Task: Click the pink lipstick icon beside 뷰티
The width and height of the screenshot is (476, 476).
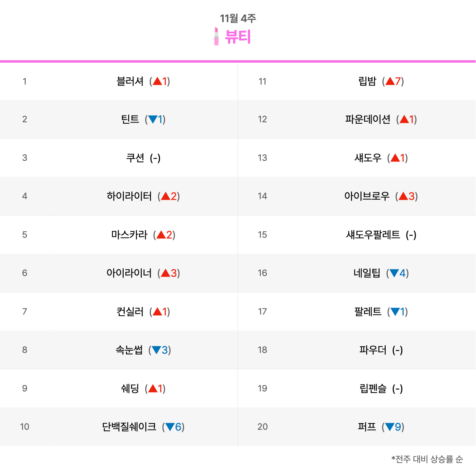Action: [216, 37]
